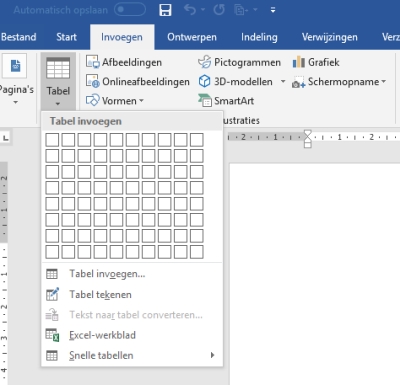Screen dimensions: 400x385
Task: Click the 3D-modellen cube icon
Action: 204,81
